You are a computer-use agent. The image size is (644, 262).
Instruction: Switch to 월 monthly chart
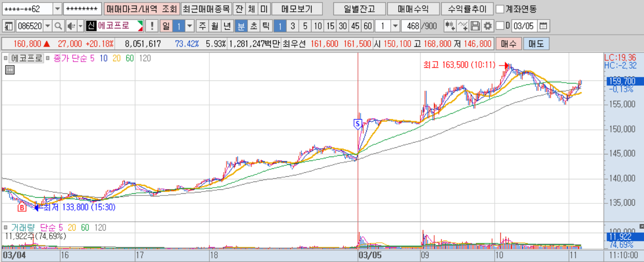click(215, 26)
